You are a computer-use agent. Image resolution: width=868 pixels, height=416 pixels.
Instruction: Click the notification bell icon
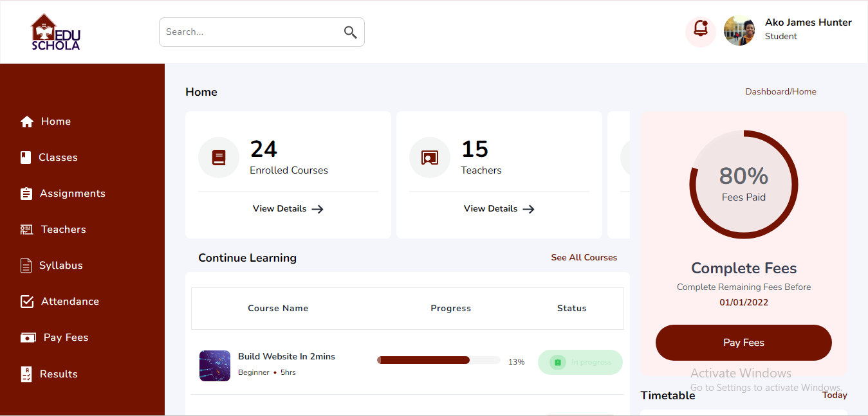tap(701, 30)
